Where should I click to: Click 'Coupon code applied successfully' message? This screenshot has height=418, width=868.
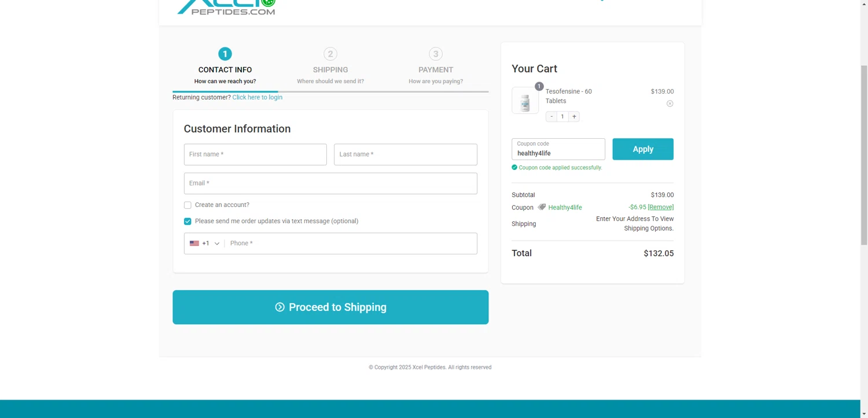560,168
